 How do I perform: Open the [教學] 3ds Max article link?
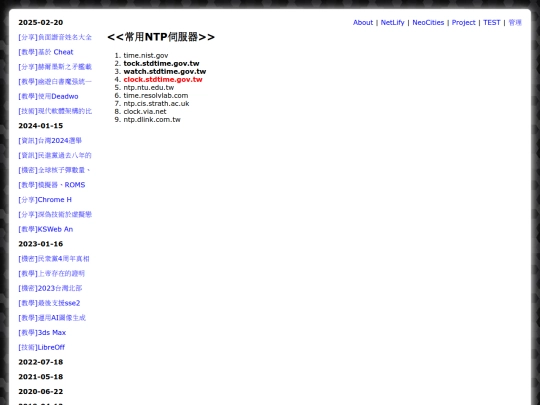click(x=42, y=333)
